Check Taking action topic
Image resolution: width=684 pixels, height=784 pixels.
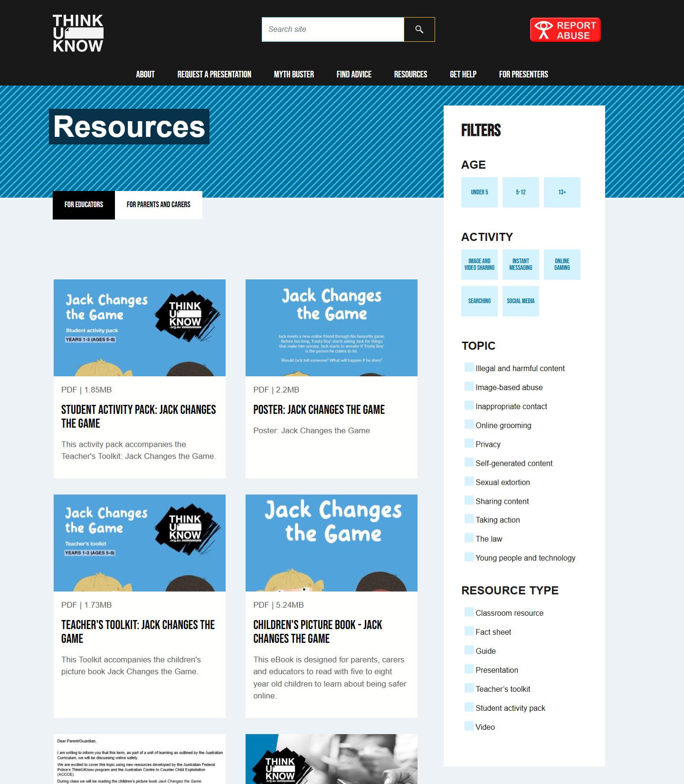click(x=469, y=519)
